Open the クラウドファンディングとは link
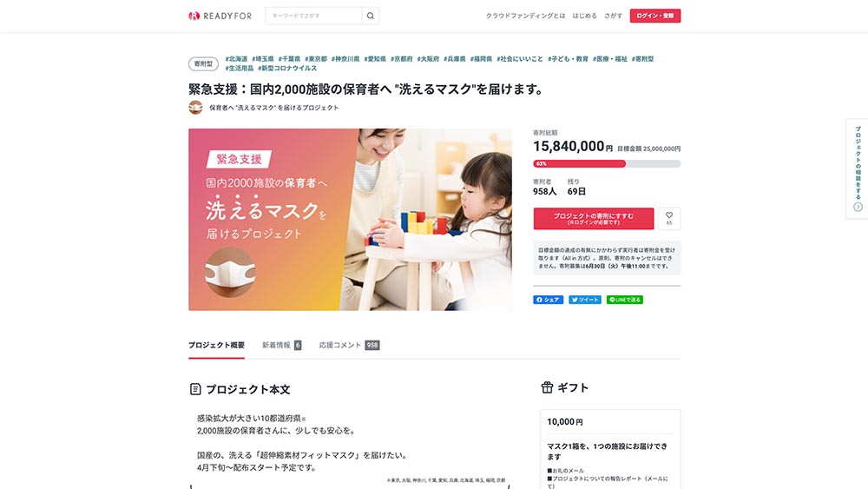Viewport: 868px width, 489px height. (x=525, y=16)
